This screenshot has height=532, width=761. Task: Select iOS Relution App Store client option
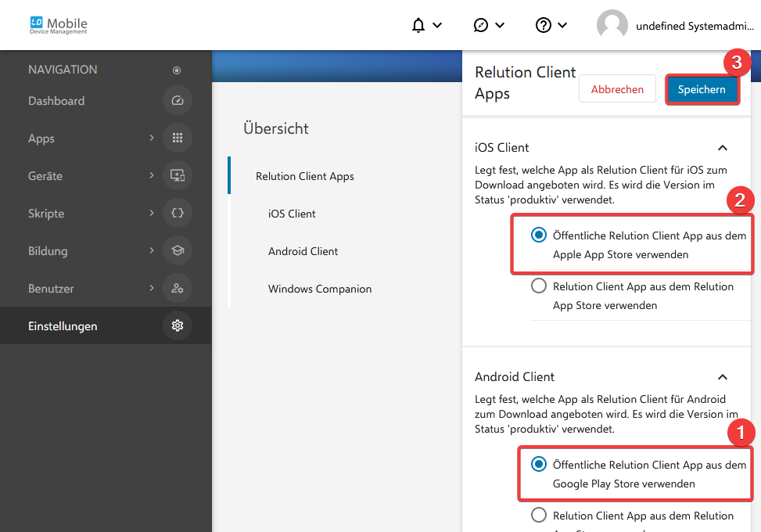click(x=538, y=286)
